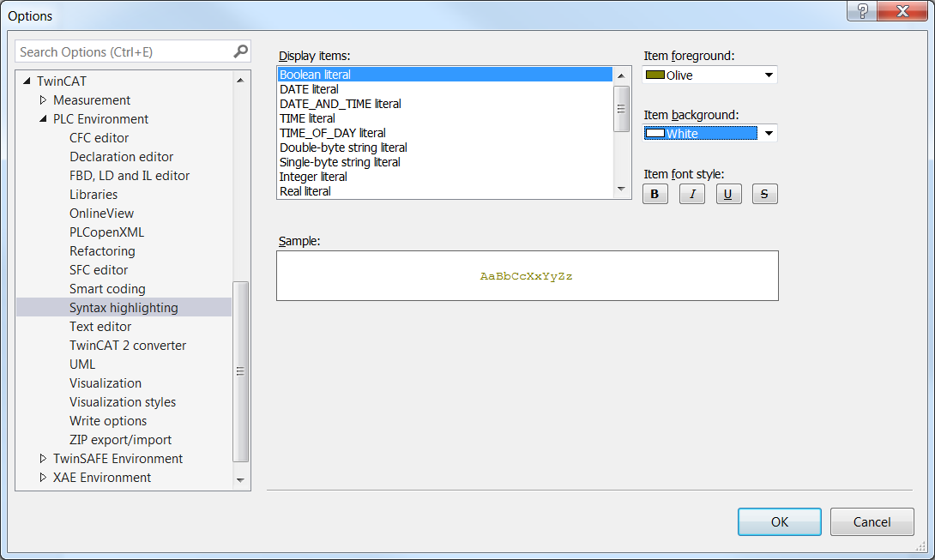This screenshot has height=560, width=935.
Task: Select Double-byte string literal item
Action: (x=445, y=148)
